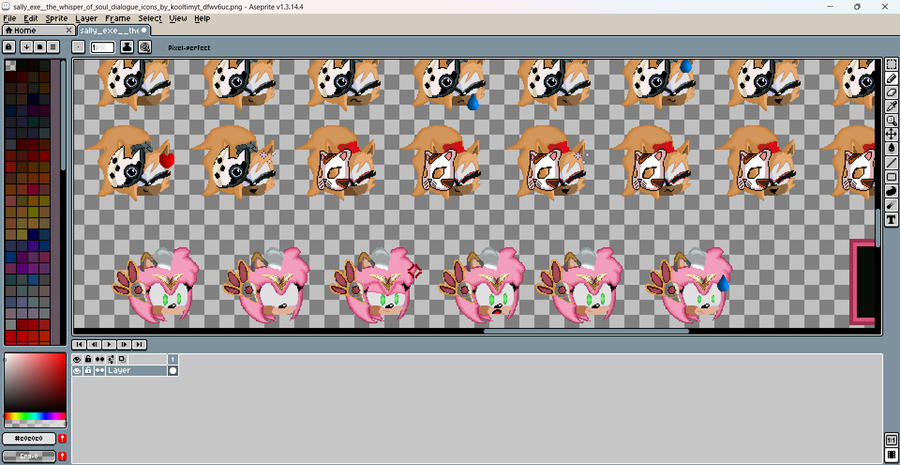Select the Eyedropper tool
The image size is (900, 465).
click(x=891, y=106)
